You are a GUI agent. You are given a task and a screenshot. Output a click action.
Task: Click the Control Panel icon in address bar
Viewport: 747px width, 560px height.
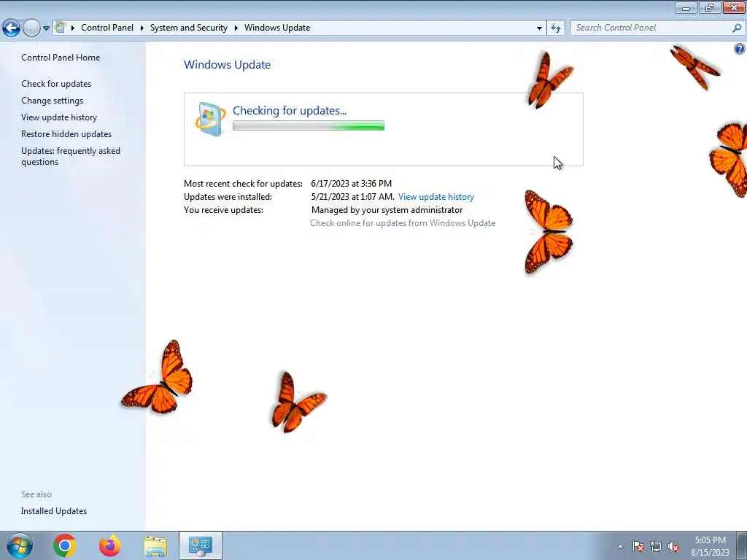(x=60, y=27)
